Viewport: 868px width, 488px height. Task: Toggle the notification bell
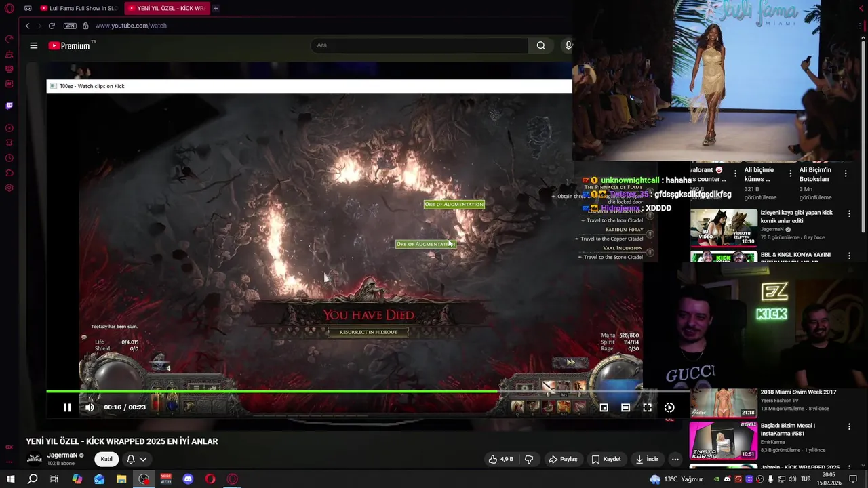[x=131, y=459]
